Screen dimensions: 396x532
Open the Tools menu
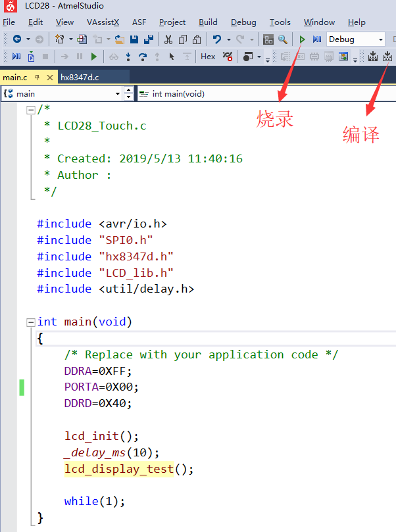(x=280, y=22)
